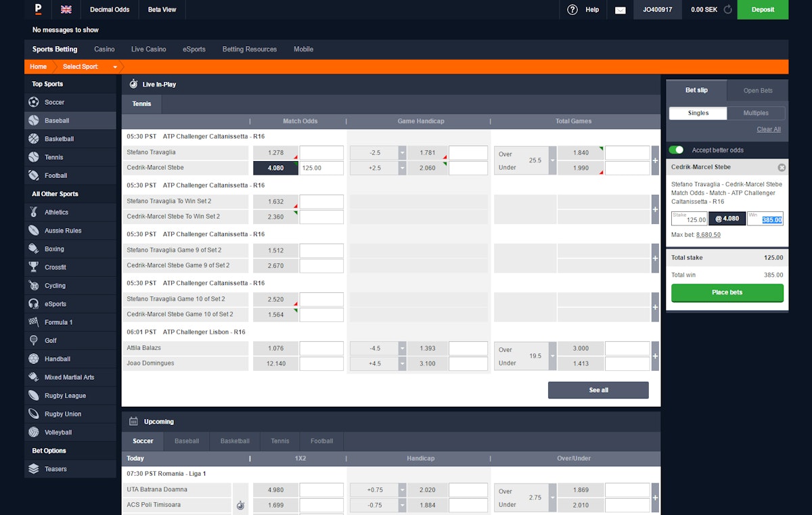The width and height of the screenshot is (812, 515).
Task: Open the Soccer sport icon in sidebar
Action: point(34,102)
